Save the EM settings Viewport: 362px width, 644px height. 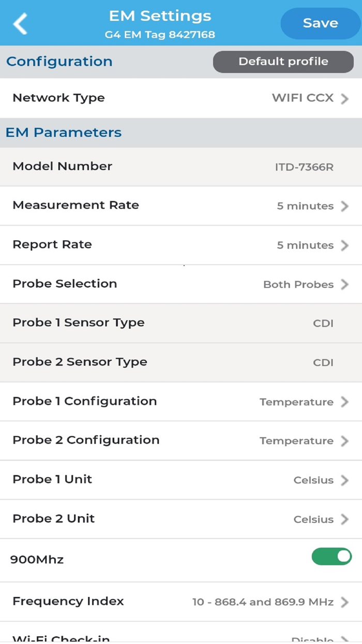point(320,23)
